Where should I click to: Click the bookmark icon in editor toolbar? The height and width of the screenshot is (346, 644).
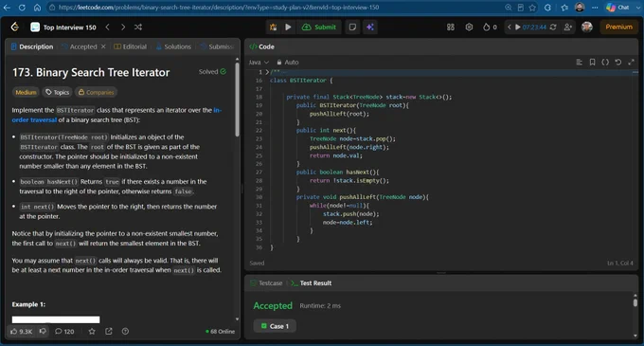pyautogui.click(x=592, y=63)
